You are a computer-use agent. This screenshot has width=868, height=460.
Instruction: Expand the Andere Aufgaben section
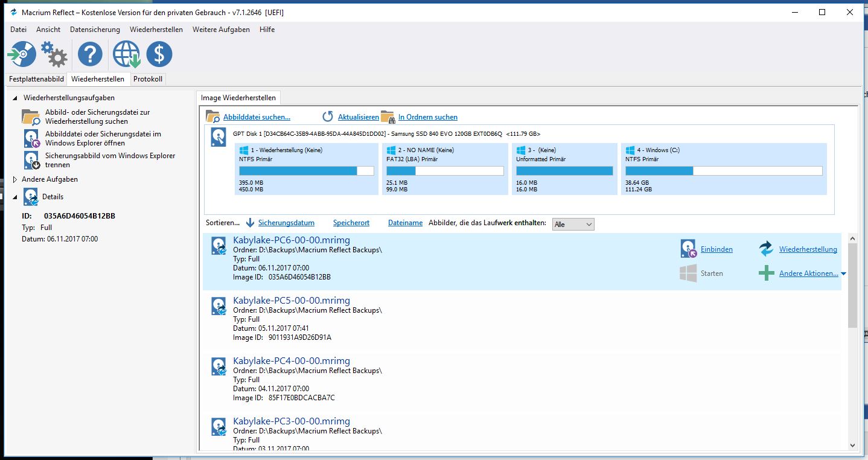[15, 179]
